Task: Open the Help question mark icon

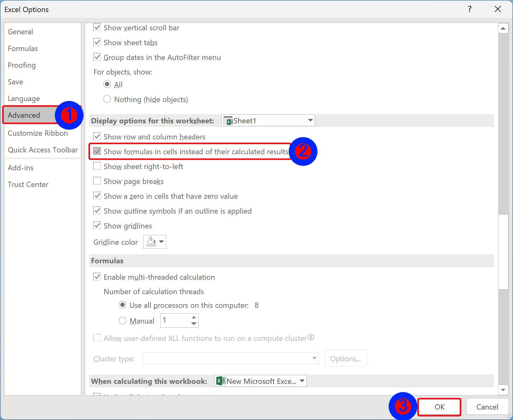Action: (x=470, y=9)
